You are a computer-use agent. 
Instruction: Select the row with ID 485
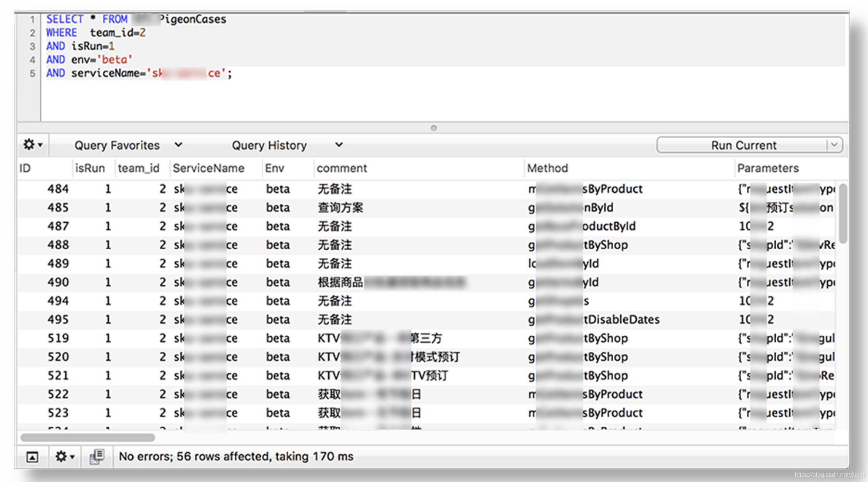coord(426,208)
